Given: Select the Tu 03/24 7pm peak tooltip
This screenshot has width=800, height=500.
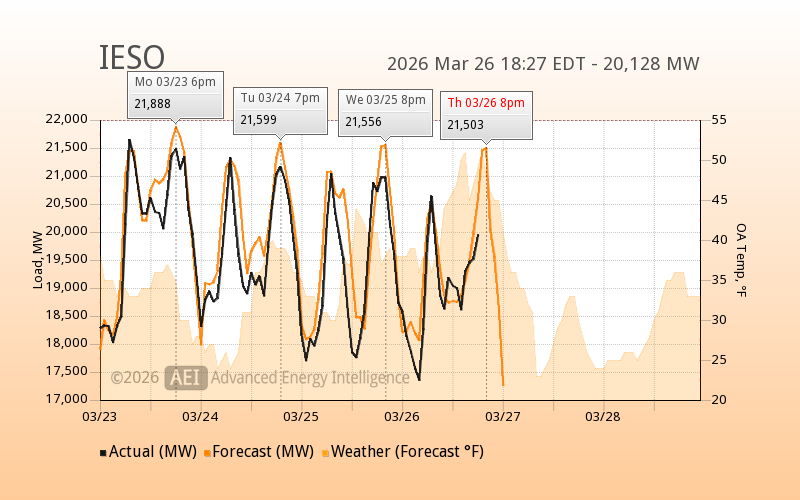Looking at the screenshot, I should tap(280, 108).
